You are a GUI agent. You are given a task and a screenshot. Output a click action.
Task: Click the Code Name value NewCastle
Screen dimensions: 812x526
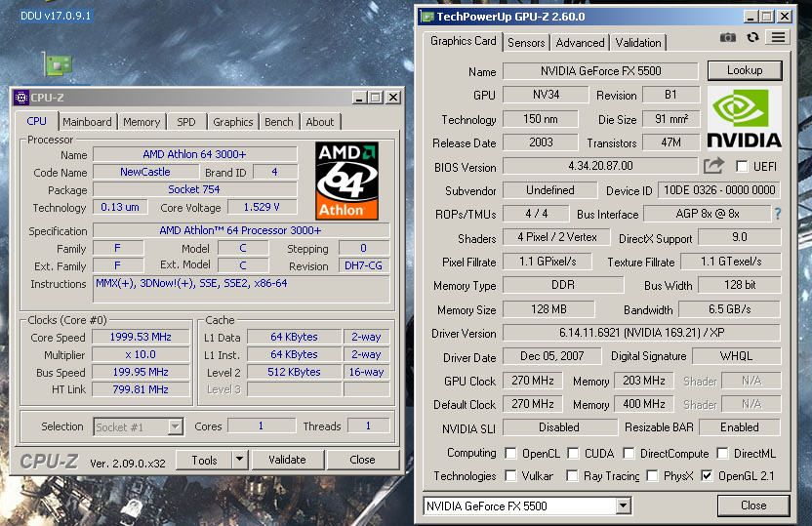(x=145, y=172)
